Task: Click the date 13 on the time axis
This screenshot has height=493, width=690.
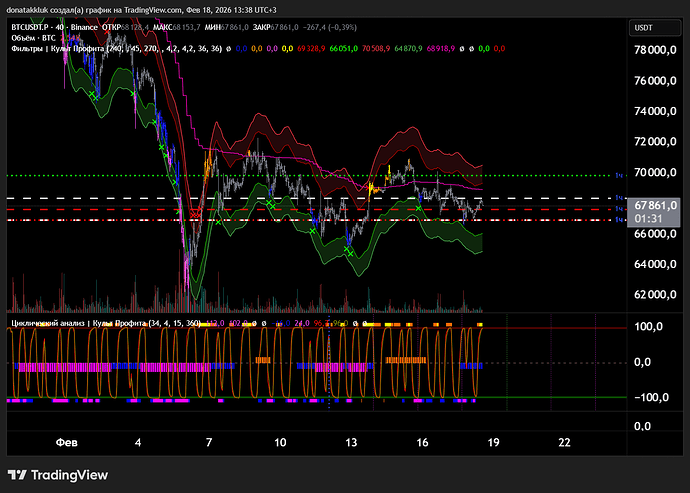Action: point(351,441)
